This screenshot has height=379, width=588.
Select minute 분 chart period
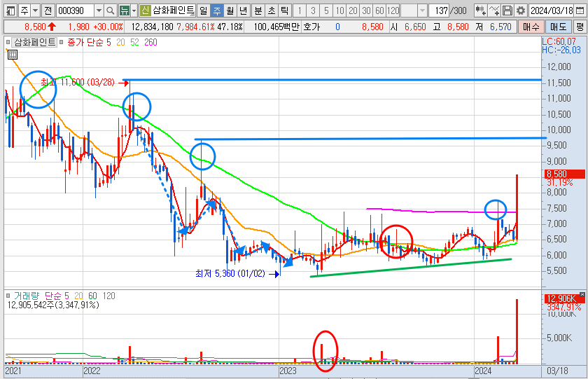tap(258, 11)
